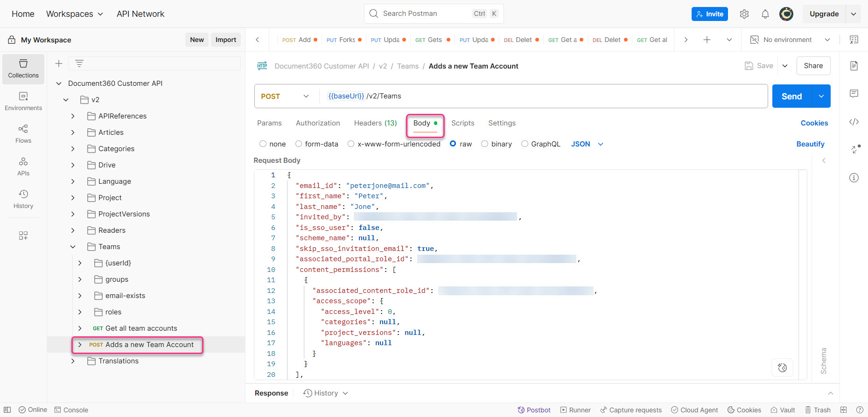Open the JSON format dropdown
This screenshot has width=868, height=417.
pos(587,144)
